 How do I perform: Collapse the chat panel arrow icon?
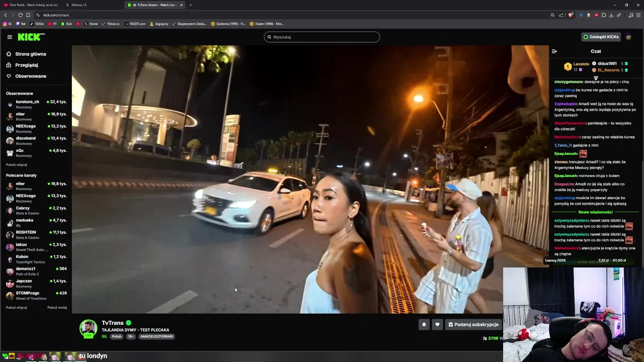click(x=554, y=51)
